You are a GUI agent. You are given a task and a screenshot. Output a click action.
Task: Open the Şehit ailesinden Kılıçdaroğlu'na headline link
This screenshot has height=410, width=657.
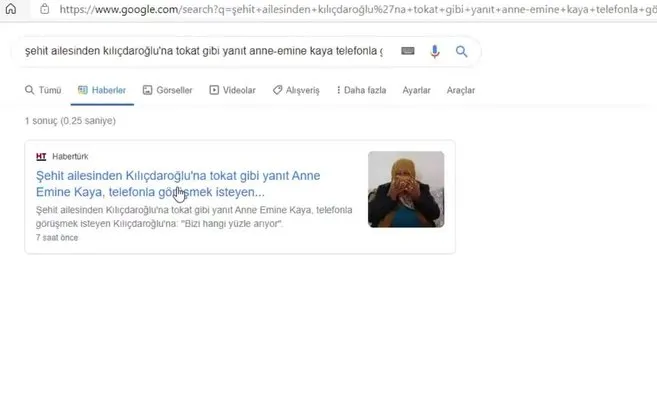pos(178,183)
